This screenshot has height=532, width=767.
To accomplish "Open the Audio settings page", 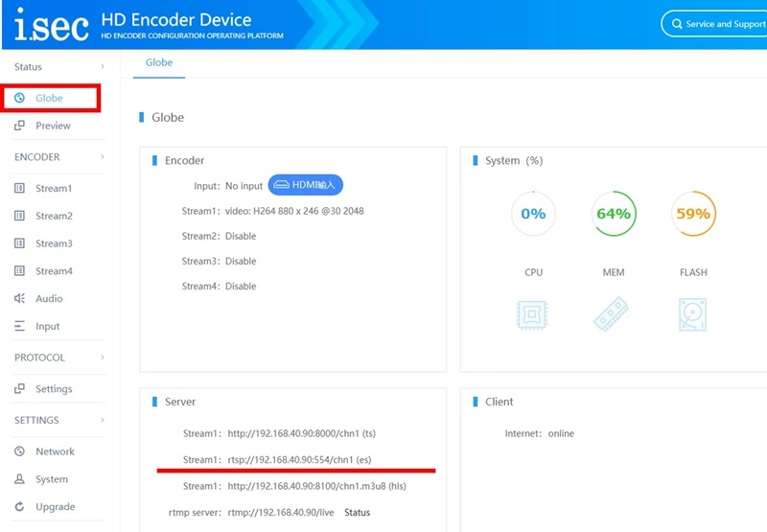I will tap(49, 298).
